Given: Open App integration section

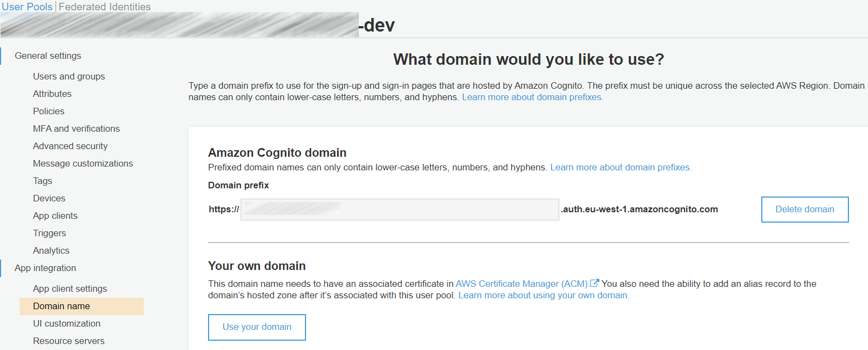Looking at the screenshot, I should (45, 268).
